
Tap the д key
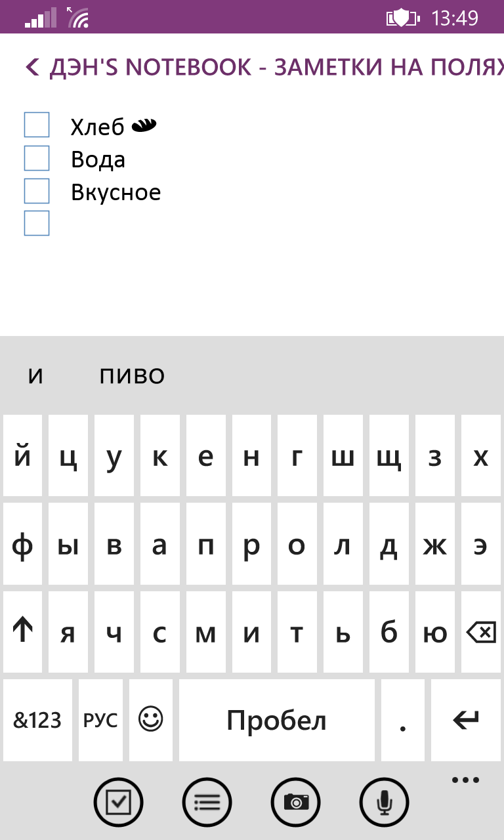(x=389, y=544)
